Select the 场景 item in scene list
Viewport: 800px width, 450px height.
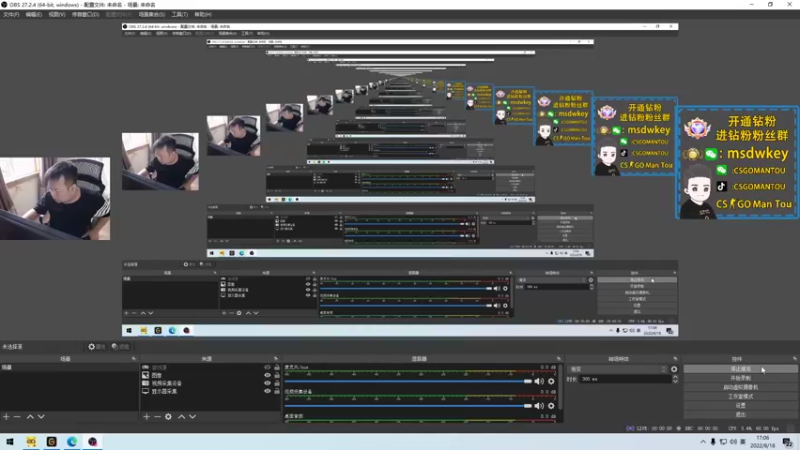(x=69, y=367)
